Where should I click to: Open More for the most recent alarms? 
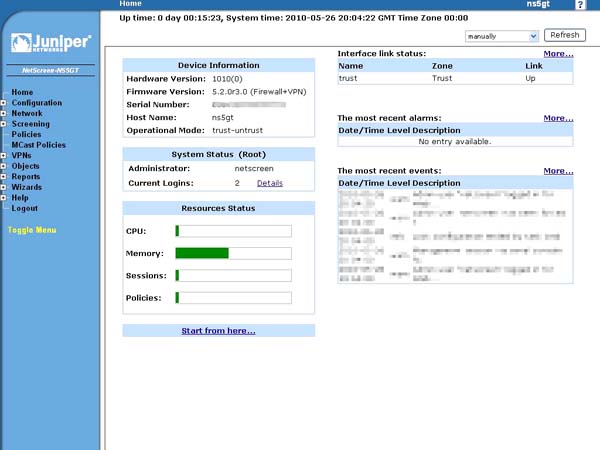click(558, 118)
